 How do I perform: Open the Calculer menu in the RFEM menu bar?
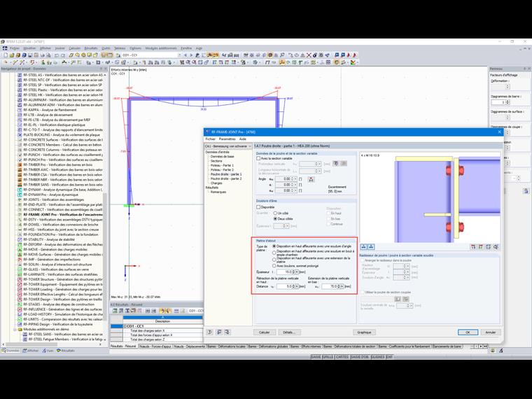point(75,48)
